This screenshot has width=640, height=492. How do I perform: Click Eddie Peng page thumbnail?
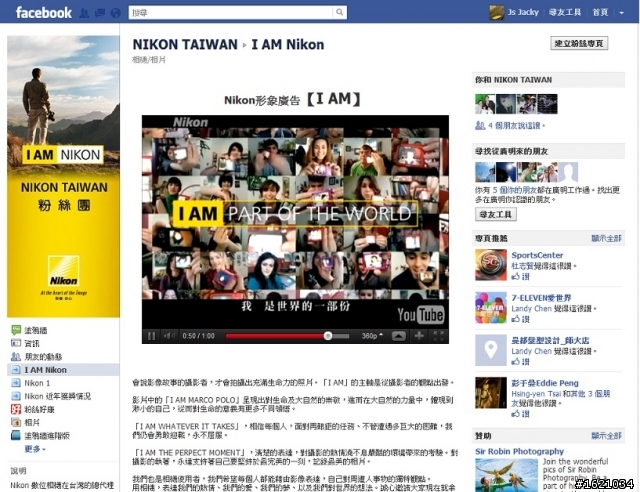click(x=491, y=393)
